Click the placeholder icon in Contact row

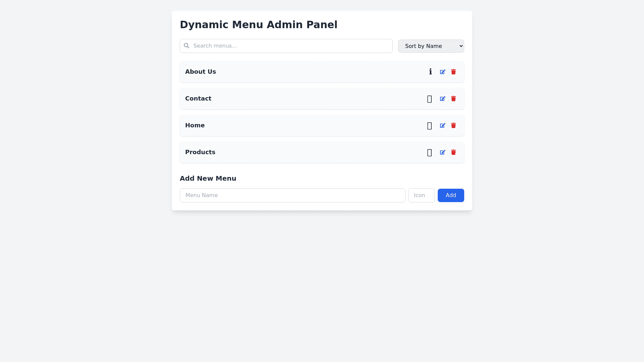click(x=429, y=99)
